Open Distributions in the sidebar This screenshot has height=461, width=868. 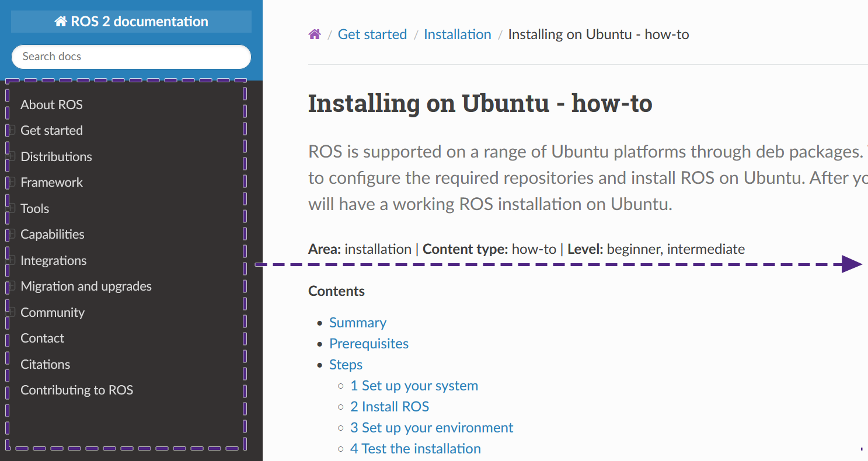click(x=56, y=157)
